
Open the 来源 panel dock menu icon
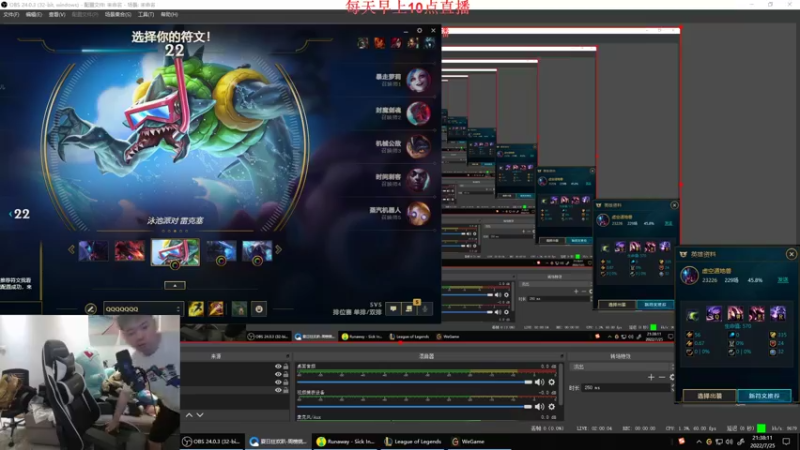(288, 356)
